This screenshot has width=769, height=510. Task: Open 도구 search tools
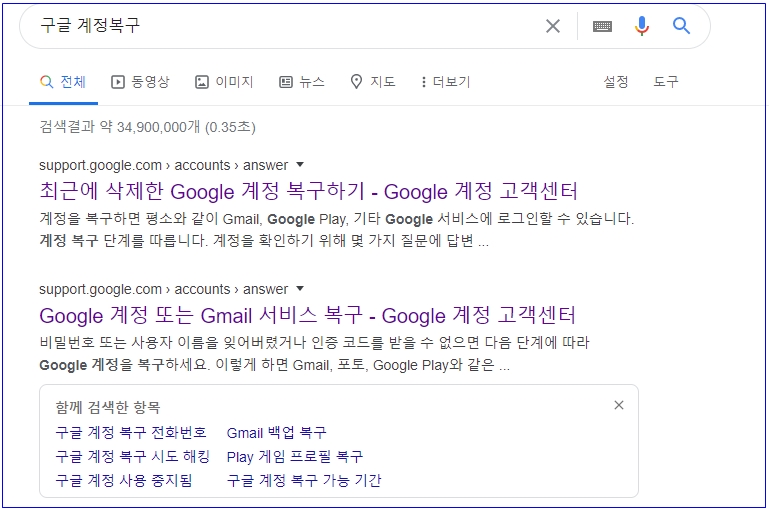(666, 82)
